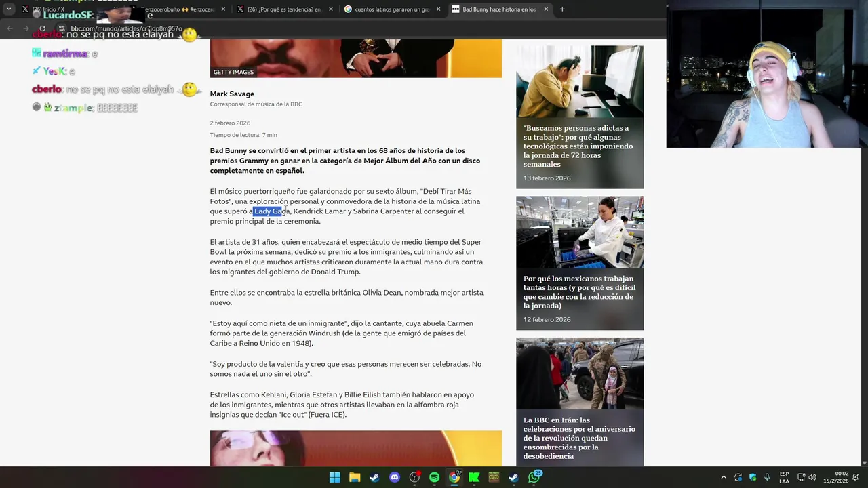Close the 'cuantos latinos ganaron' tab

point(438,9)
